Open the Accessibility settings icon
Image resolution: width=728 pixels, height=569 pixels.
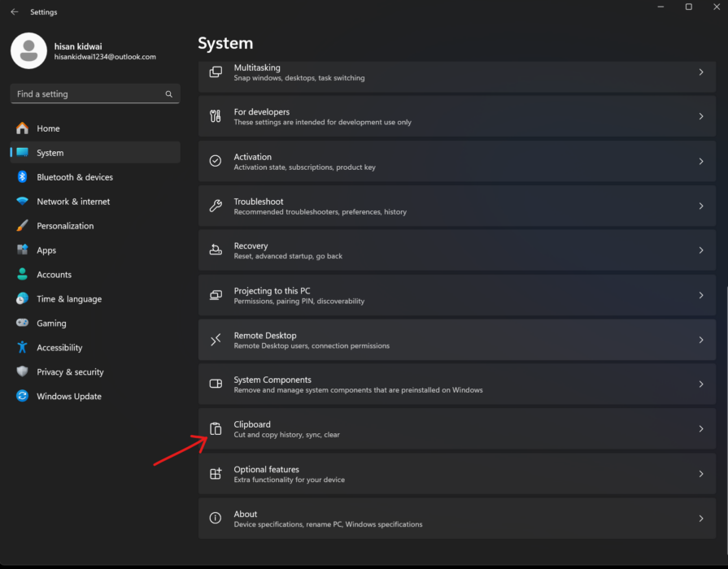22,347
